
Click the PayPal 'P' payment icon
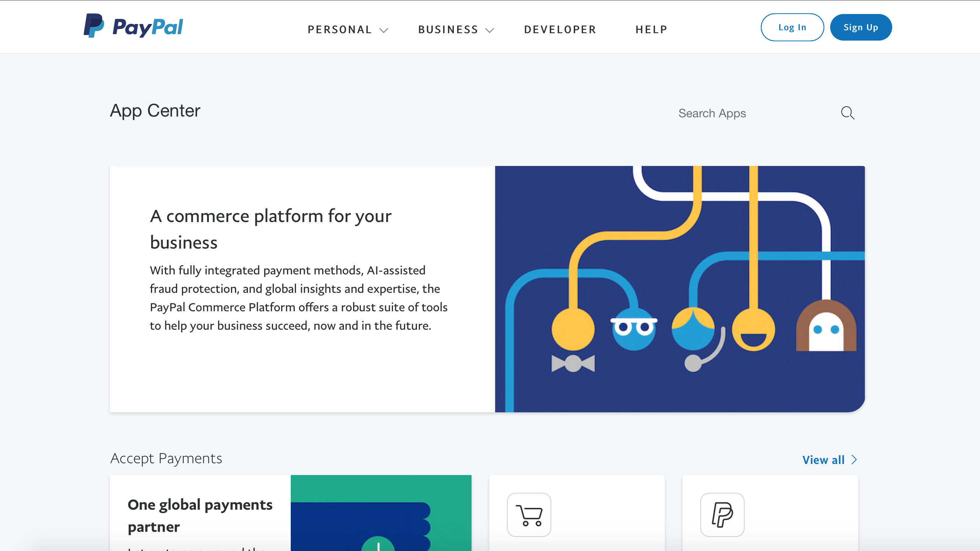[x=722, y=514]
